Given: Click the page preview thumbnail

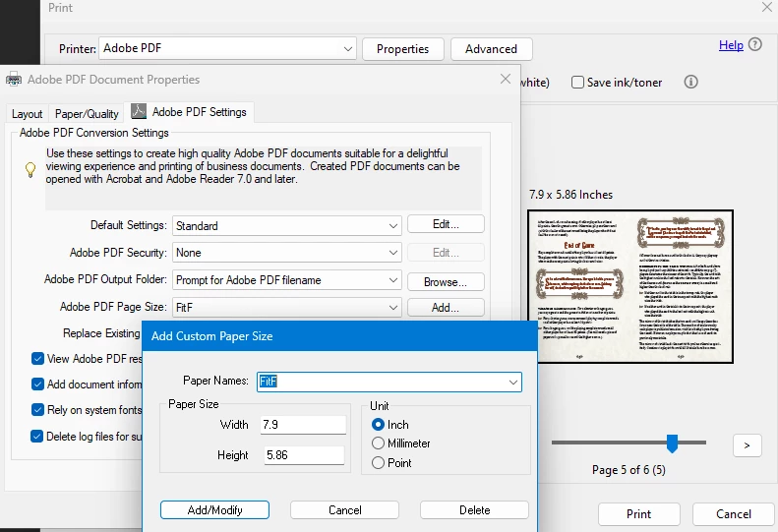Looking at the screenshot, I should point(630,286).
